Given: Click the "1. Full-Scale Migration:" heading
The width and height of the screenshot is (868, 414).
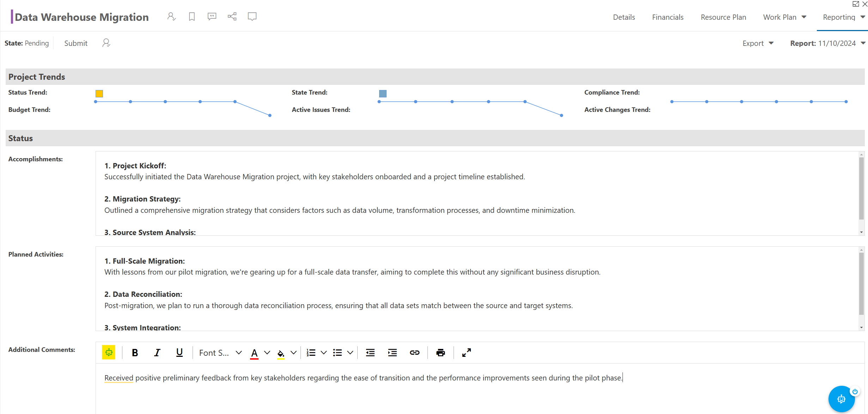Looking at the screenshot, I should [145, 261].
